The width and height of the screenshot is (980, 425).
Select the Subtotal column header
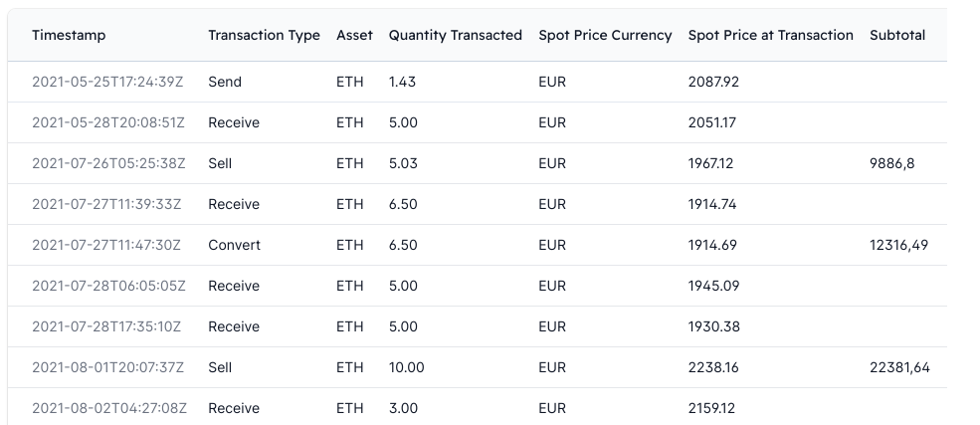coord(896,35)
